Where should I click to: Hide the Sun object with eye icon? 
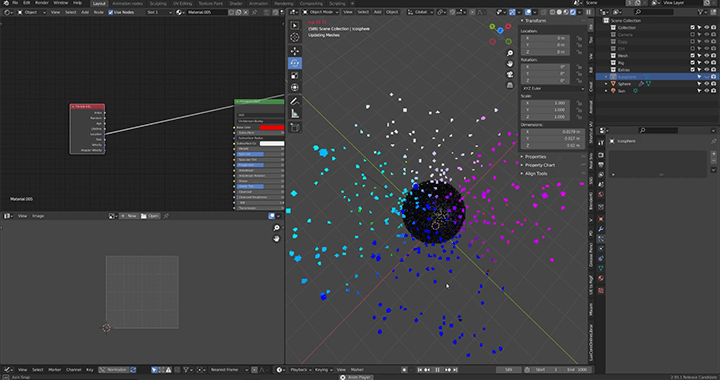point(707,91)
